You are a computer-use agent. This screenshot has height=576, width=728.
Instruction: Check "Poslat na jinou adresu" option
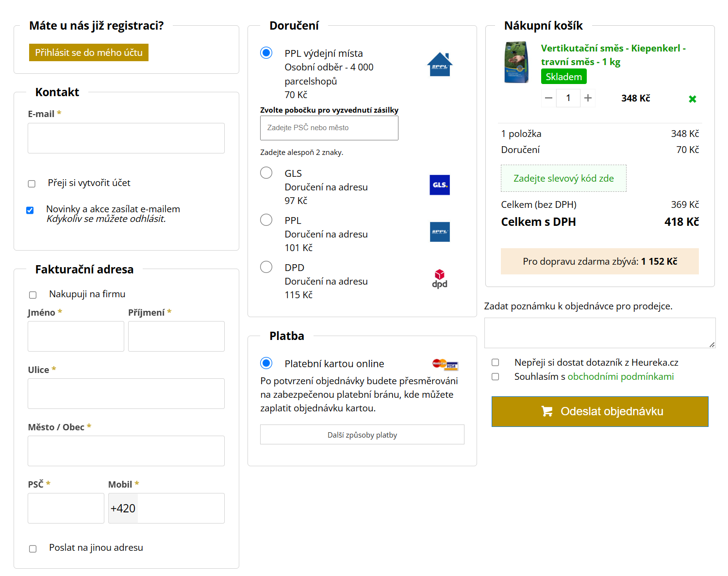33,549
